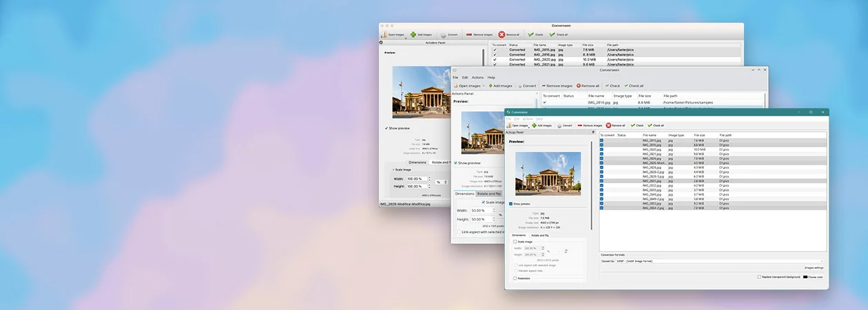Click Check green tick in macOS window toolbar
Screen dimensions: 868x310
tap(531, 34)
